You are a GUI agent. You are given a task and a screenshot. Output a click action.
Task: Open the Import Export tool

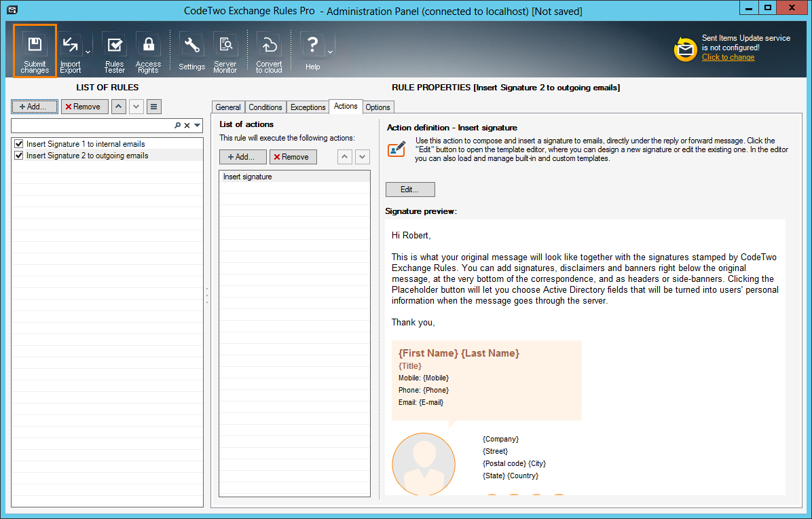tap(71, 53)
